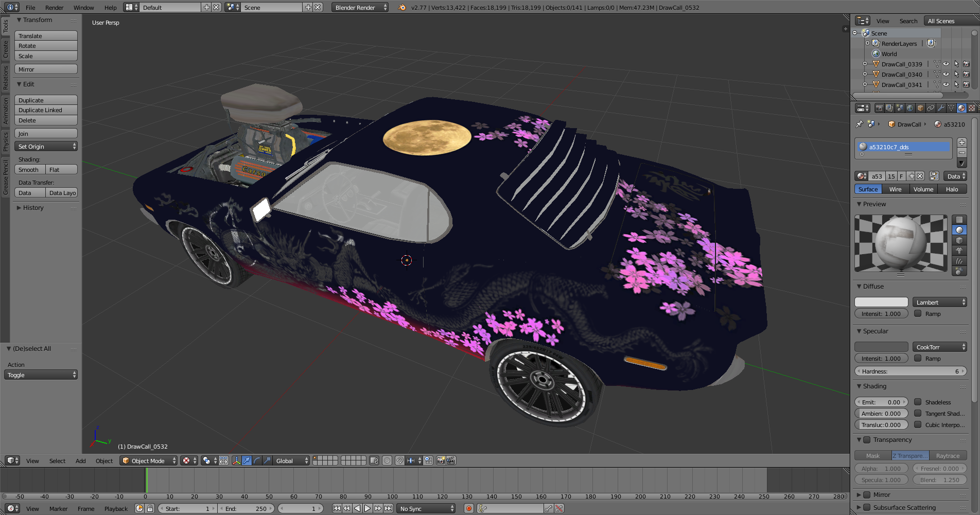Click the Duplicate Linked button
The image size is (980, 515).
pyautogui.click(x=46, y=110)
